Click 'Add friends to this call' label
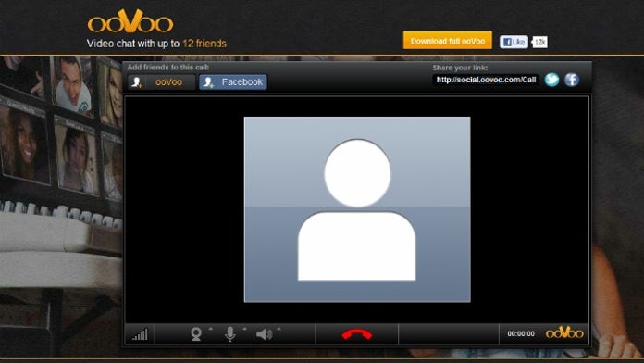This screenshot has height=363, width=644. click(x=168, y=67)
